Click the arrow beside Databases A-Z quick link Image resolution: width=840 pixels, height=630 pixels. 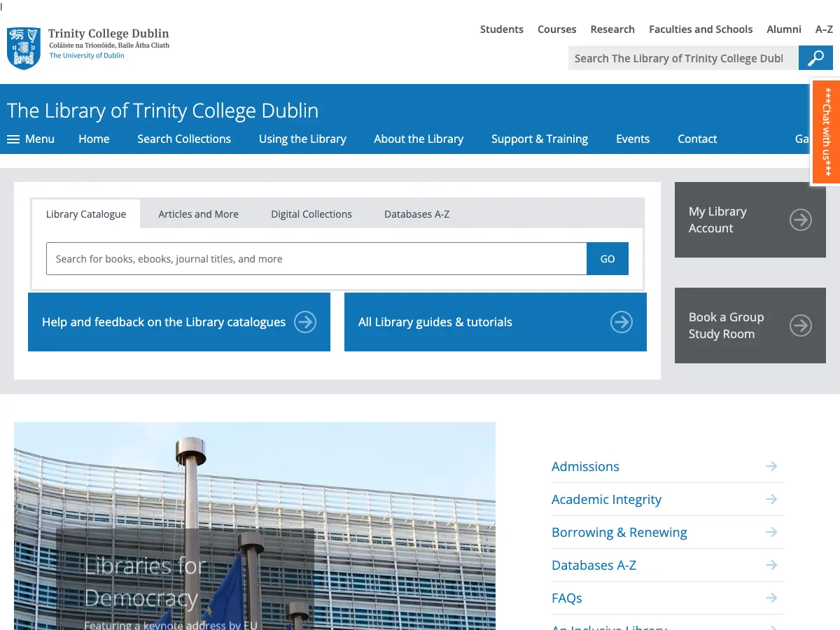tap(771, 565)
